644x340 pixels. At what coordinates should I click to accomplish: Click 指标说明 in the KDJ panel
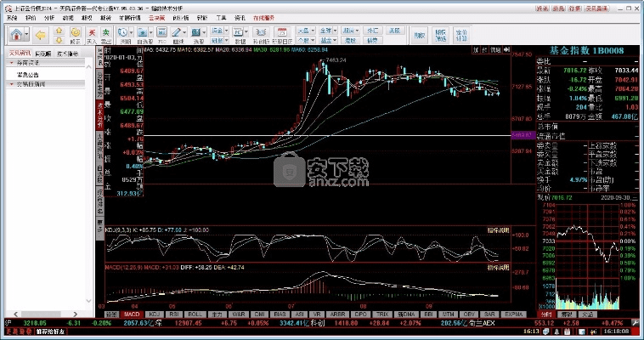click(497, 230)
